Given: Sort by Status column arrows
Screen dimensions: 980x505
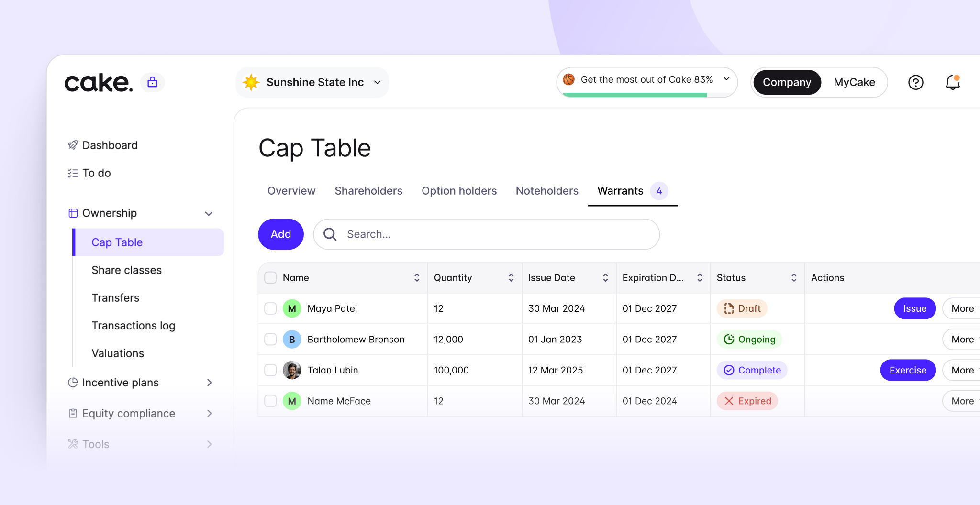Looking at the screenshot, I should point(794,278).
